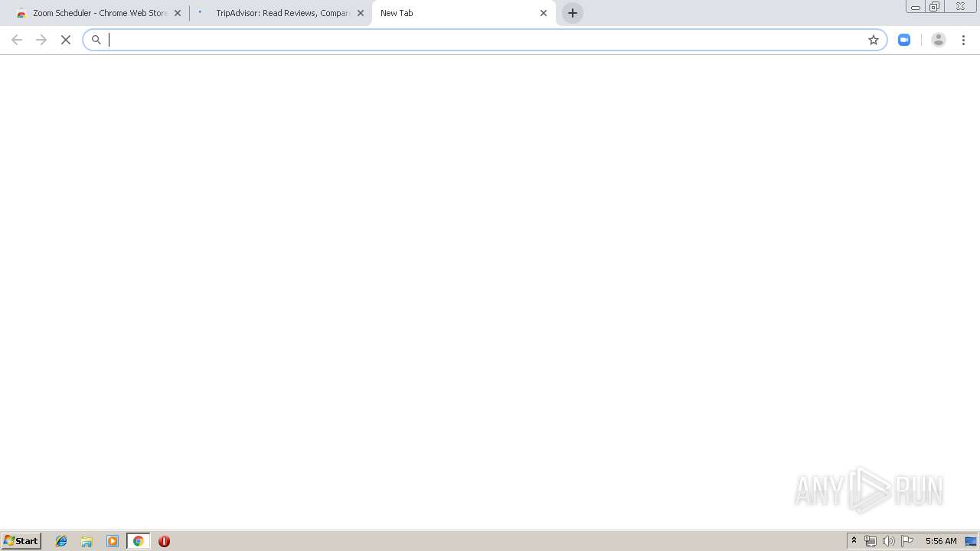Viewport: 980px width, 551px height.
Task: Bookmark this page with star icon
Action: [x=874, y=40]
